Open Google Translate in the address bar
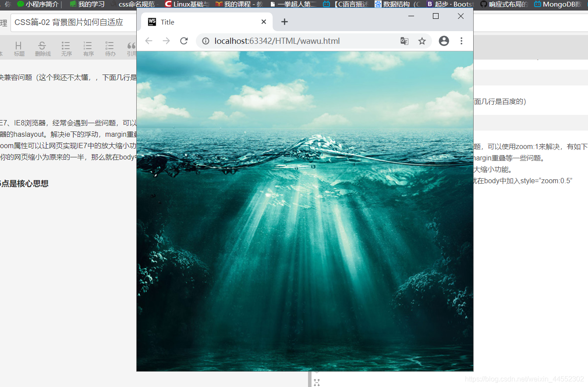588x387 pixels. (x=404, y=41)
